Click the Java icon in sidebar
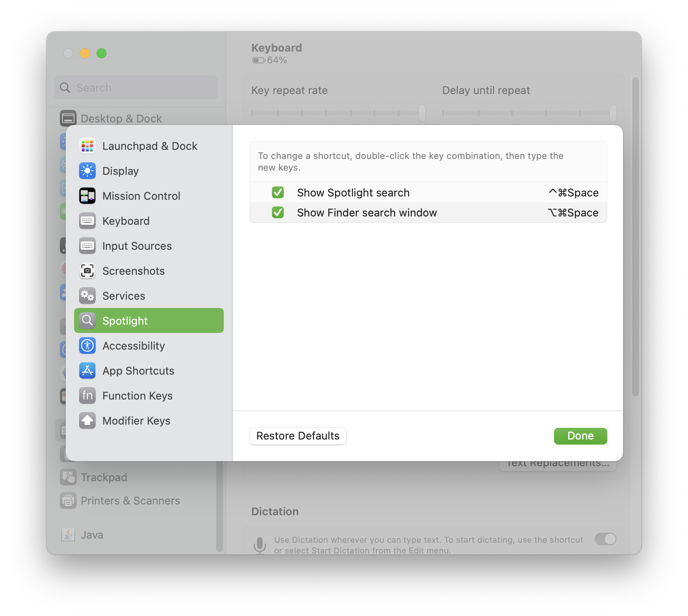This screenshot has height=616, width=688. tap(68, 534)
